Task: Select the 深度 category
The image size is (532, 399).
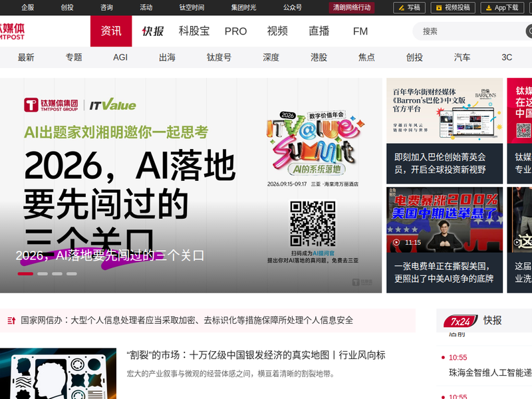Action: 271,57
